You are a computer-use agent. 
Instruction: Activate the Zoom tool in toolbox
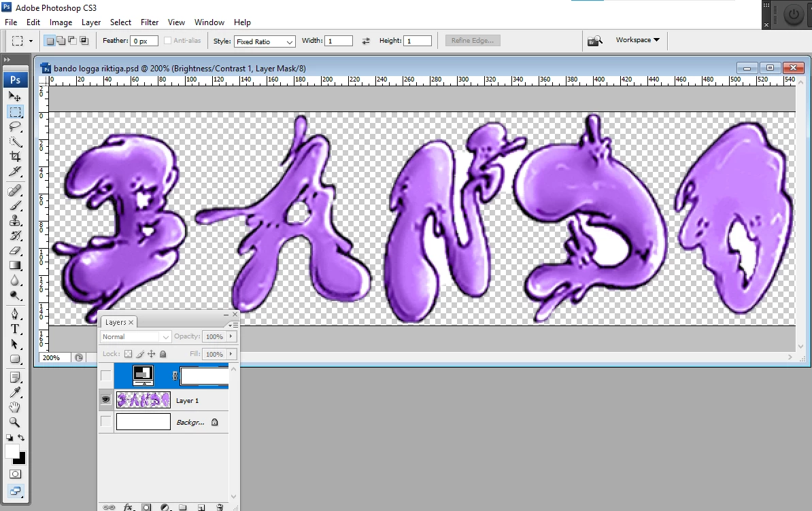tap(15, 422)
